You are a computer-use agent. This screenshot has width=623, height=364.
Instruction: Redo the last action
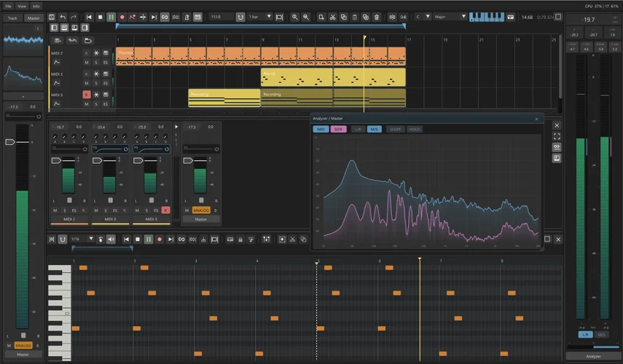[x=74, y=17]
